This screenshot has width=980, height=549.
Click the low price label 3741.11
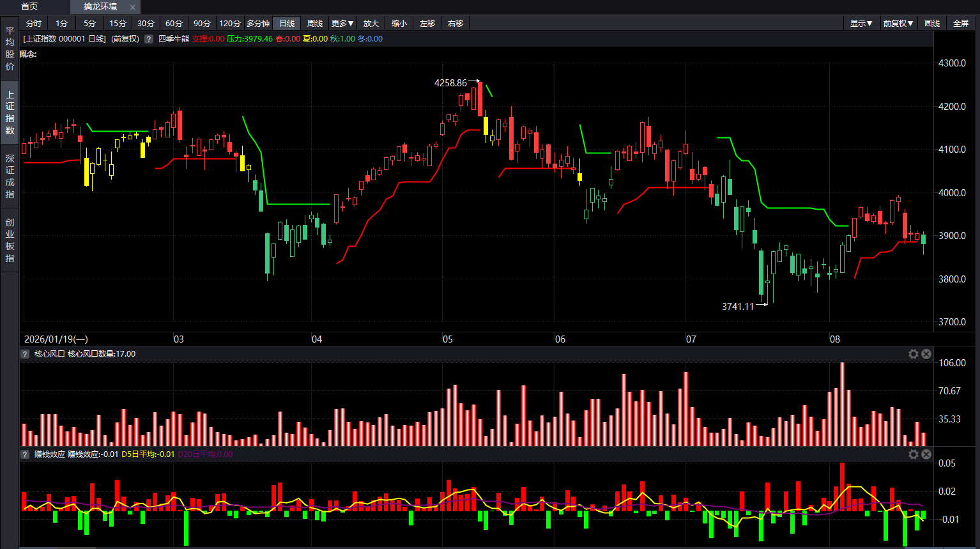pos(738,307)
